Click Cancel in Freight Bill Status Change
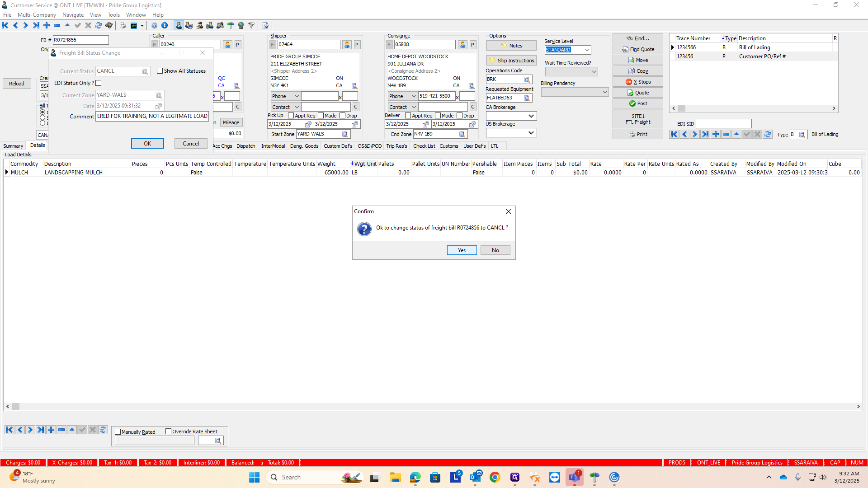The height and width of the screenshot is (488, 868). 190,144
